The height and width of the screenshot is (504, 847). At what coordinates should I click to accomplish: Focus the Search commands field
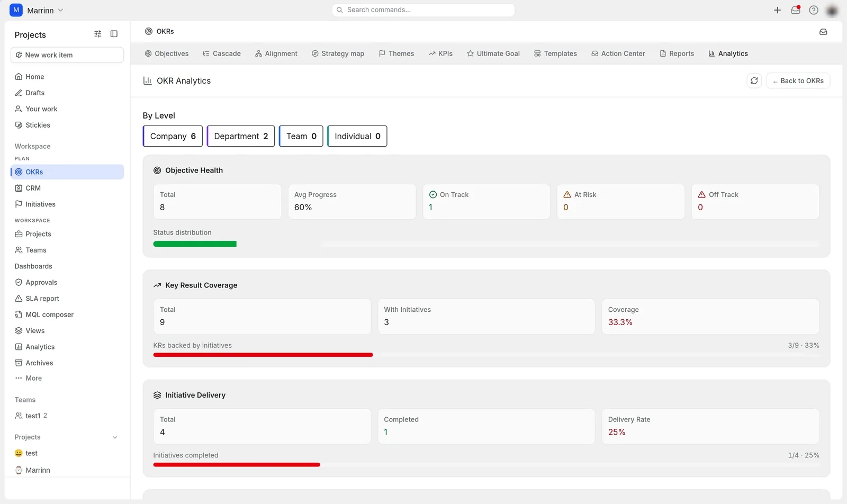(x=424, y=10)
